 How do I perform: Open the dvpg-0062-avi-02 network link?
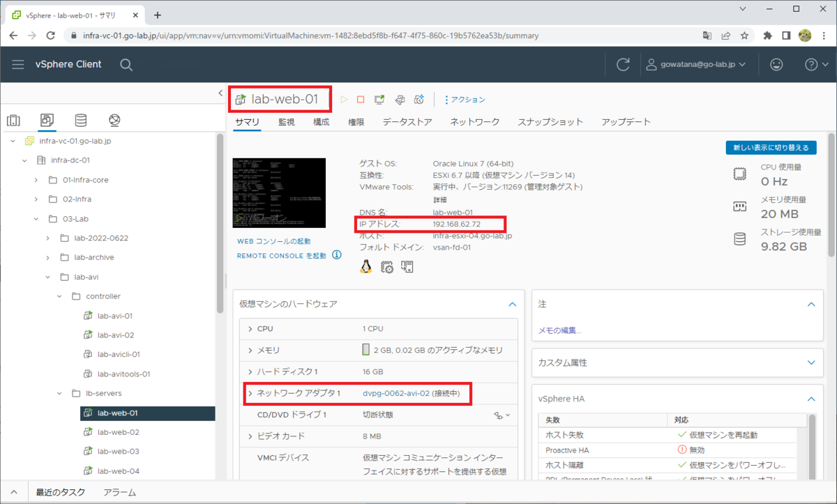pos(396,394)
